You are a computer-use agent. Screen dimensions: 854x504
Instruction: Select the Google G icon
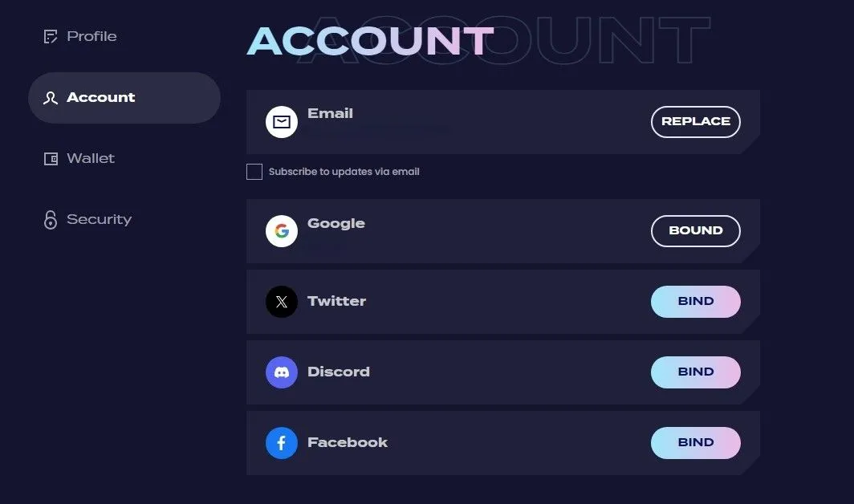pos(281,230)
